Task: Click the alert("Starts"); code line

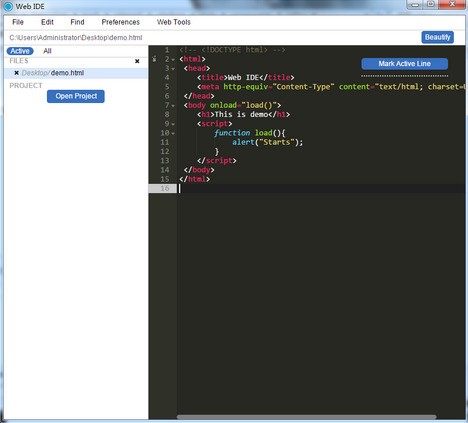Action: [268, 142]
